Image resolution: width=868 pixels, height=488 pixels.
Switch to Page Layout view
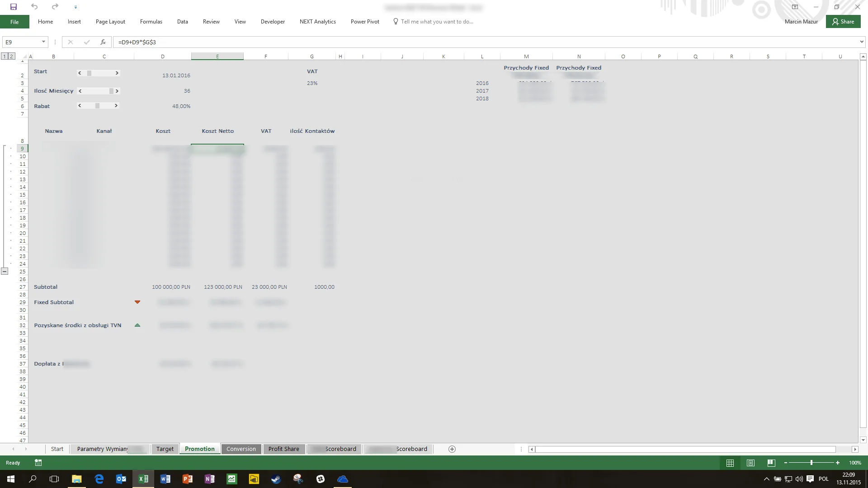pos(751,463)
